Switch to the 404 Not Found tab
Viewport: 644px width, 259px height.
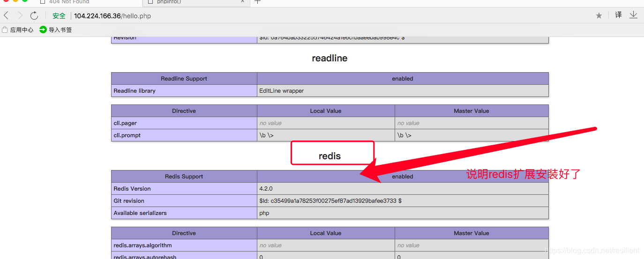tap(69, 2)
